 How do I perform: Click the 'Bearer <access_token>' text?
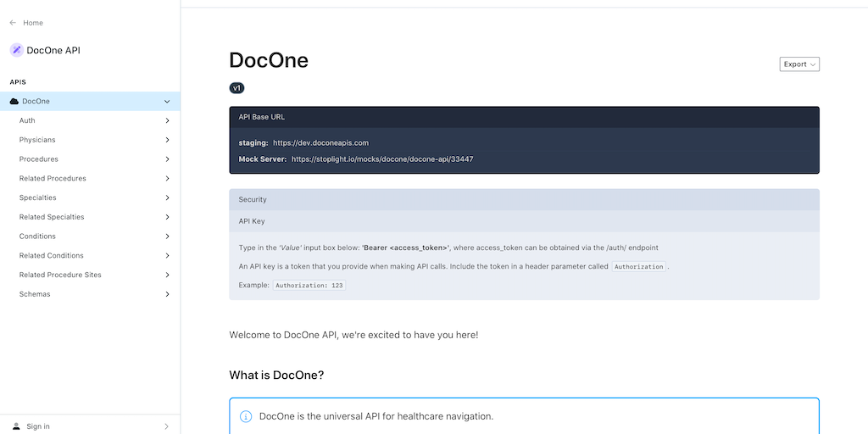point(405,248)
